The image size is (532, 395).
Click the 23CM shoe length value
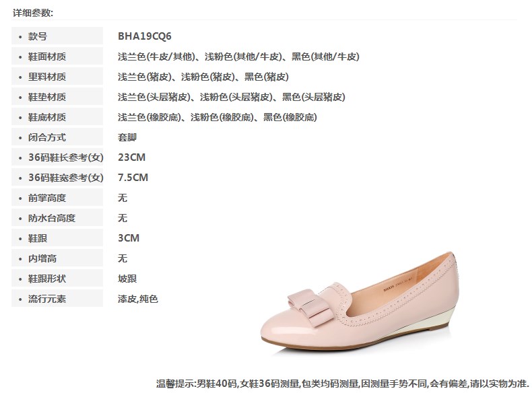coord(131,157)
